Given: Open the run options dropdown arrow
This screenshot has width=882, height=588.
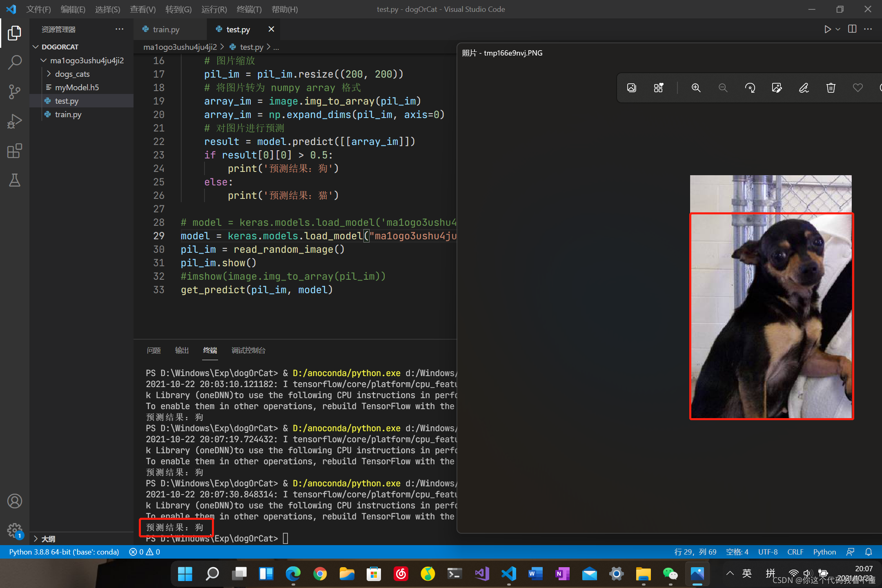Looking at the screenshot, I should click(838, 29).
